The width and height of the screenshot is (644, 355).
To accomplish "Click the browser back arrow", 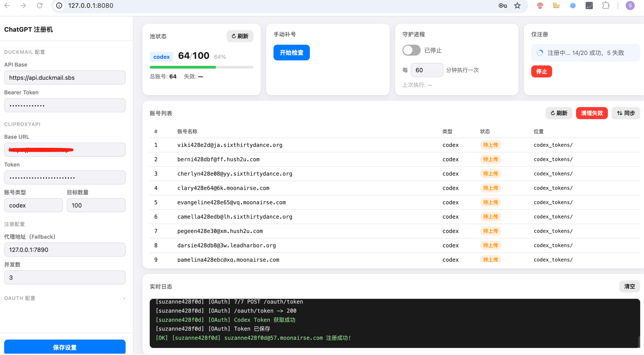I will click(x=7, y=6).
